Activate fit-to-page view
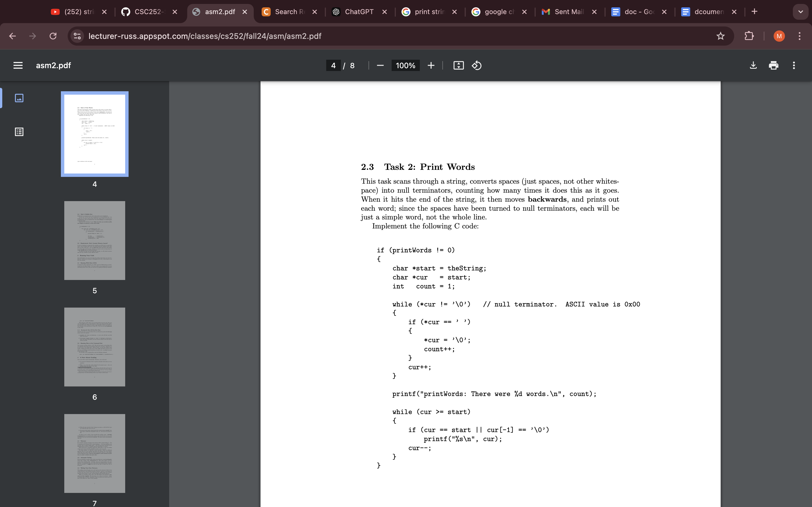 coord(458,65)
